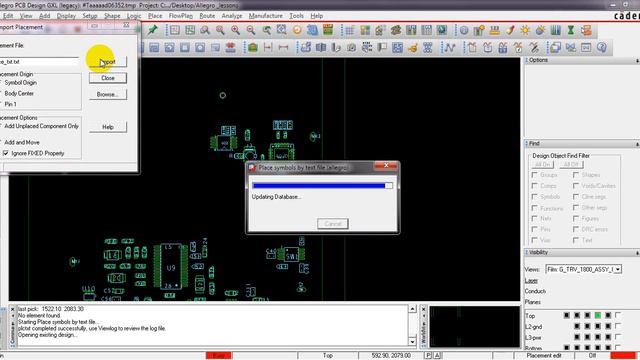Click the stacked windows cascade icon
This screenshot has height=360, width=640.
click(555, 47)
